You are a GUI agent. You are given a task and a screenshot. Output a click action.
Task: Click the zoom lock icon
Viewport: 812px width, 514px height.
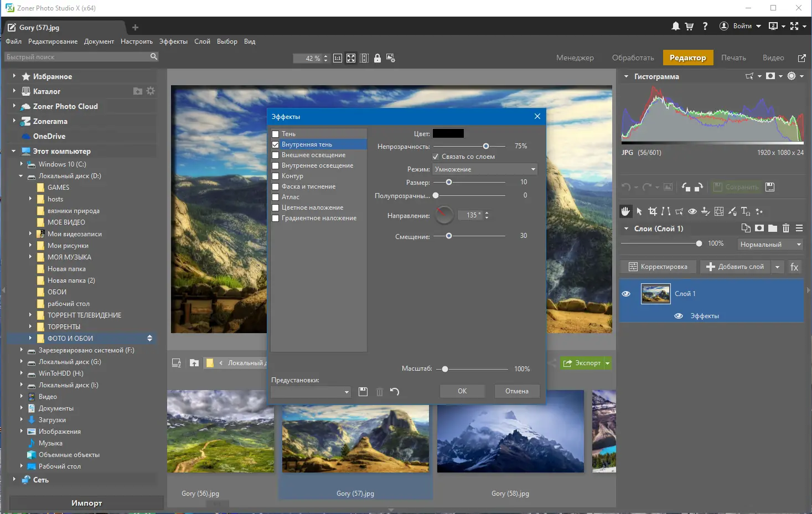[377, 58]
